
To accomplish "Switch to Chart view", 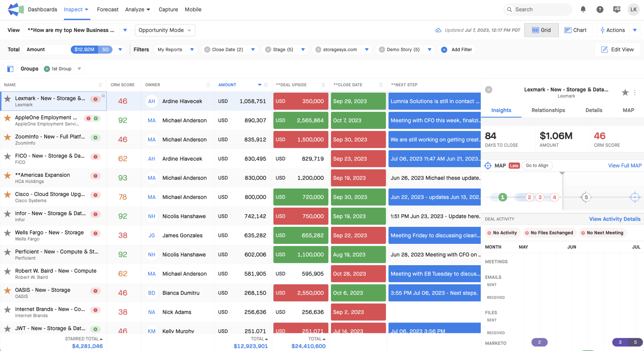I will click(575, 30).
